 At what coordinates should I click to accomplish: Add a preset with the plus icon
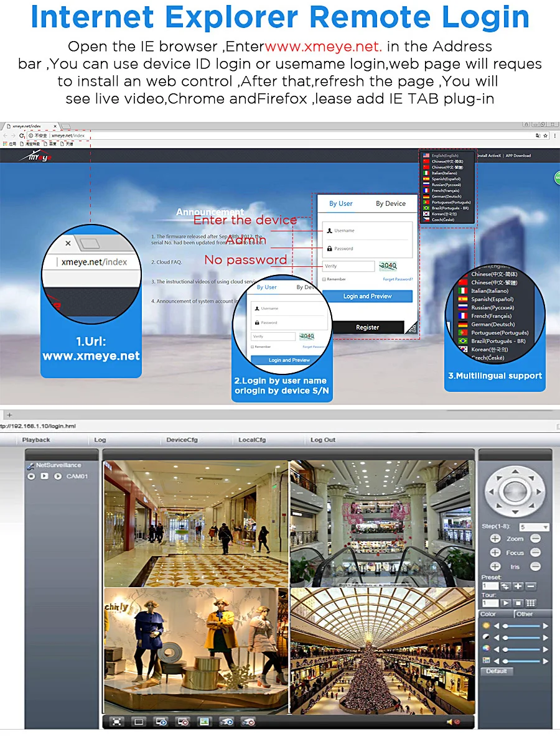point(518,586)
